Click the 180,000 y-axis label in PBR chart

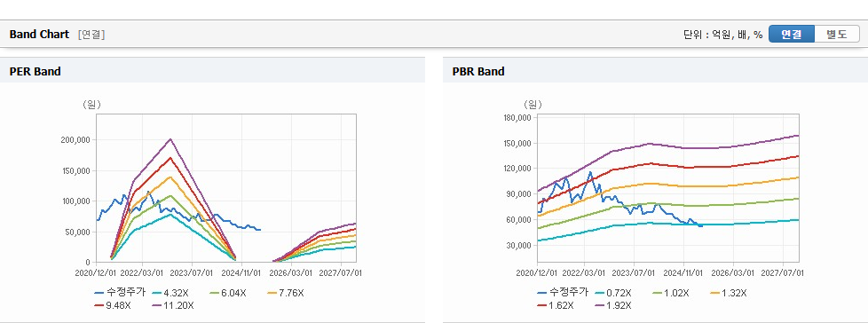click(x=518, y=118)
